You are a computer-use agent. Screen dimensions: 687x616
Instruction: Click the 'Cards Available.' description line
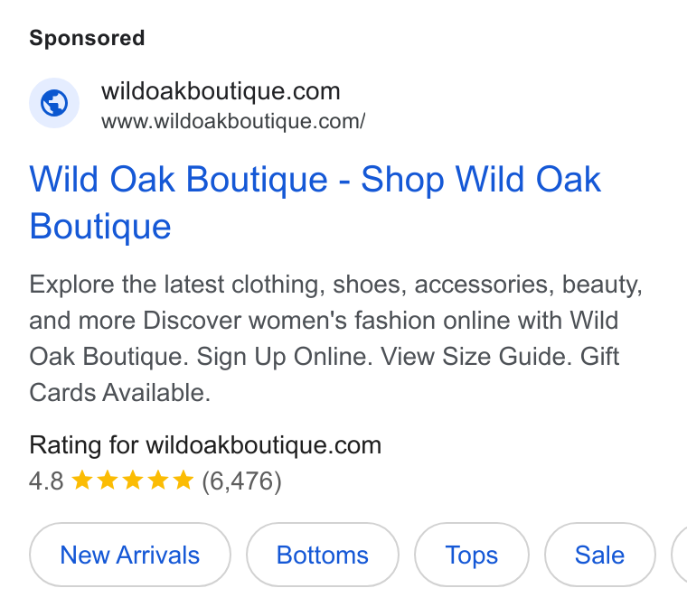tap(119, 393)
